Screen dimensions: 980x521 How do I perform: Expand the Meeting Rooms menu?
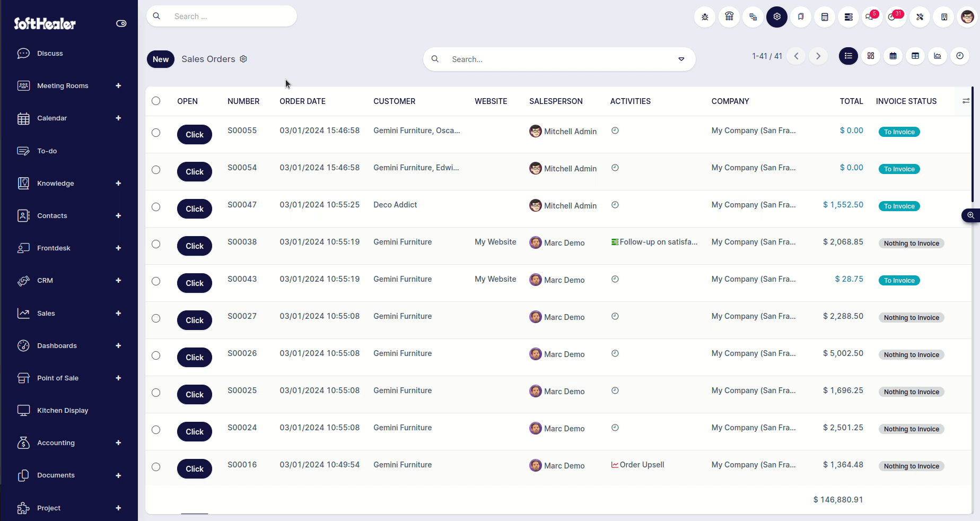click(118, 85)
